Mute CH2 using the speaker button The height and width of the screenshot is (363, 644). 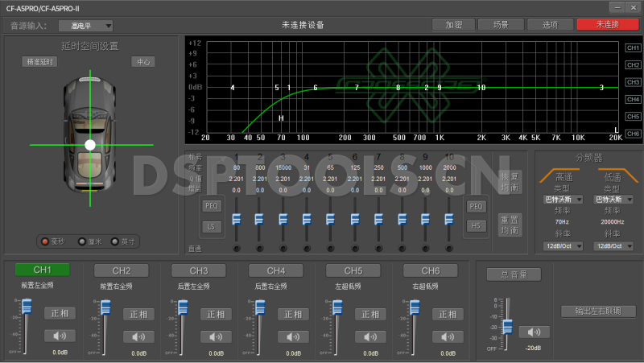tap(138, 336)
